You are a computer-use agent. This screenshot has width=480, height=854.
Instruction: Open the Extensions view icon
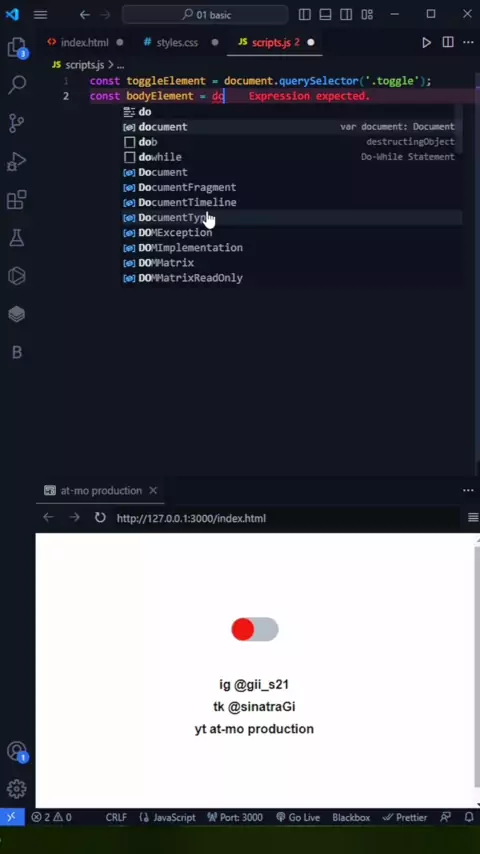pos(17,199)
